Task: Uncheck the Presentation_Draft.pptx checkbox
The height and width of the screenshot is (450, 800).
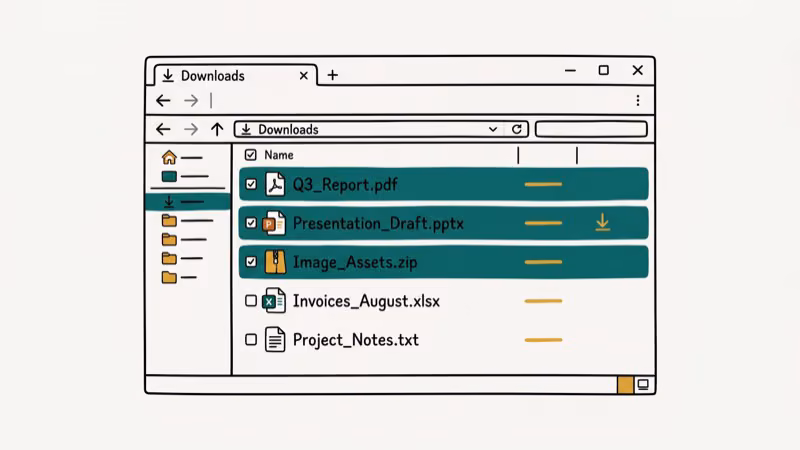Action: 251,223
